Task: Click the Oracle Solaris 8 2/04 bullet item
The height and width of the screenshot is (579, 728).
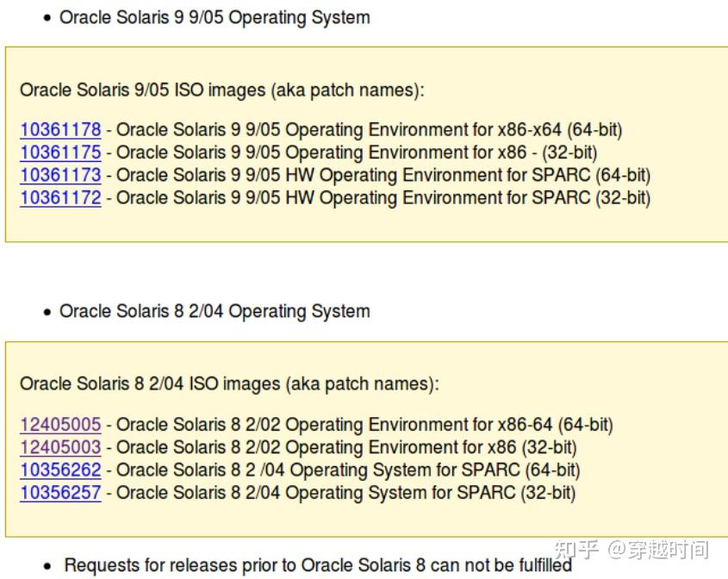Action: [x=214, y=311]
